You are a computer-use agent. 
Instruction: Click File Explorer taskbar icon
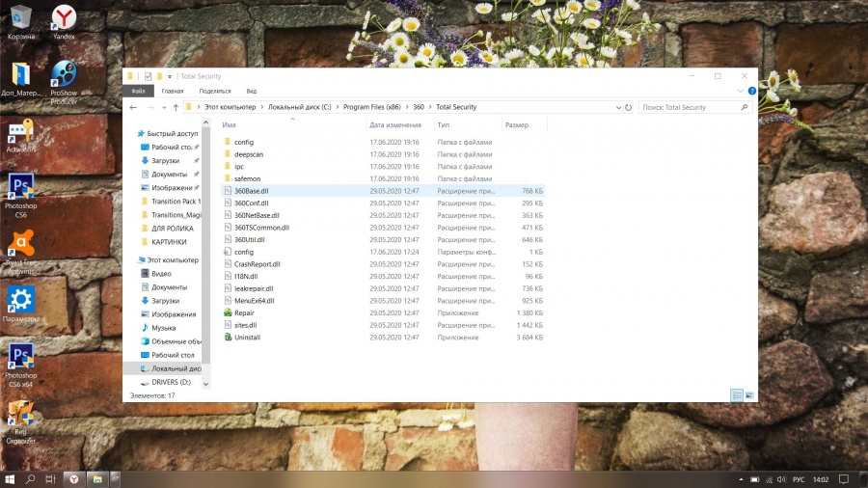click(x=97, y=479)
